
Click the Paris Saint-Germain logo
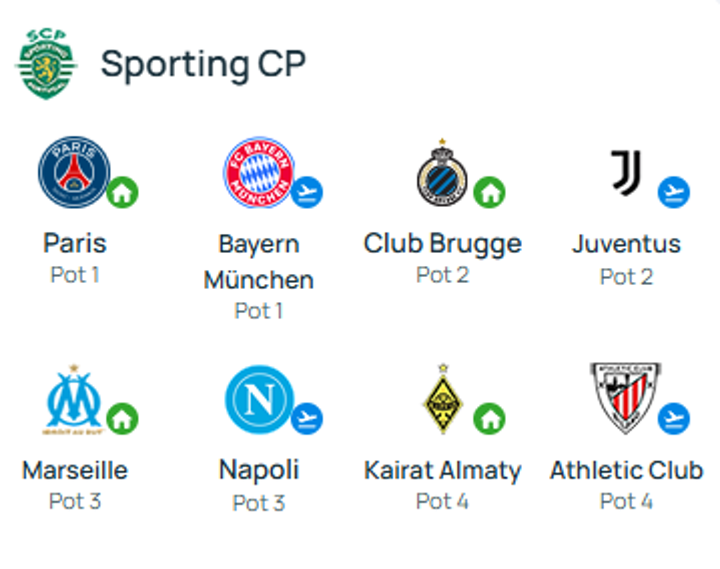pos(74,173)
